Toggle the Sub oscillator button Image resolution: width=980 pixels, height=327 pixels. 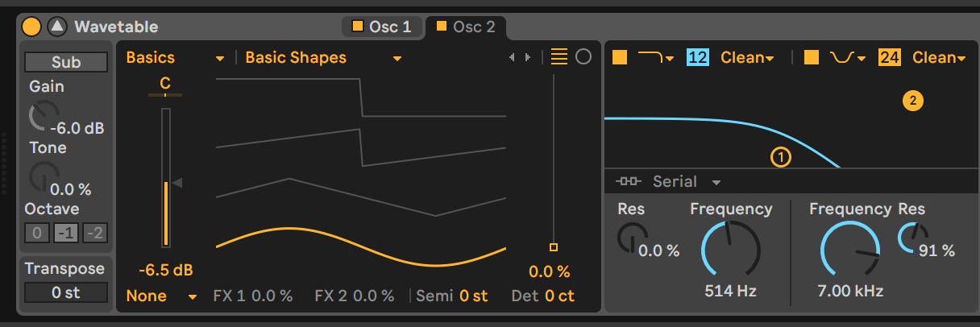point(66,62)
